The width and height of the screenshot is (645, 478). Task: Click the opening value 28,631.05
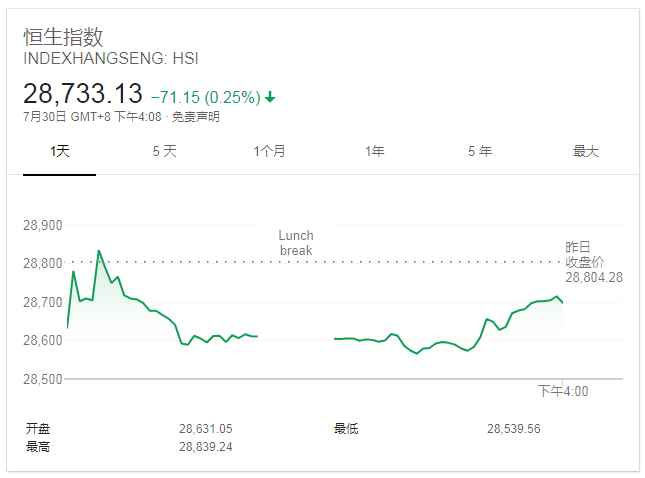[206, 429]
